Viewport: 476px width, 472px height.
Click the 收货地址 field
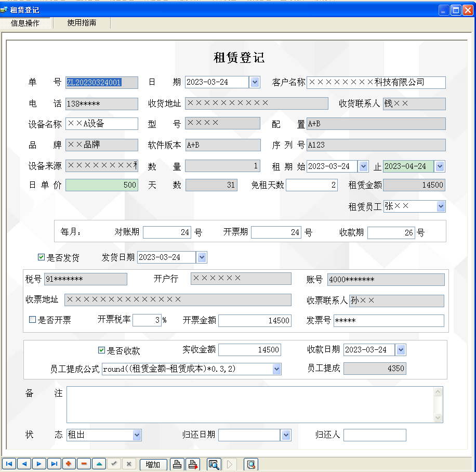pos(257,103)
